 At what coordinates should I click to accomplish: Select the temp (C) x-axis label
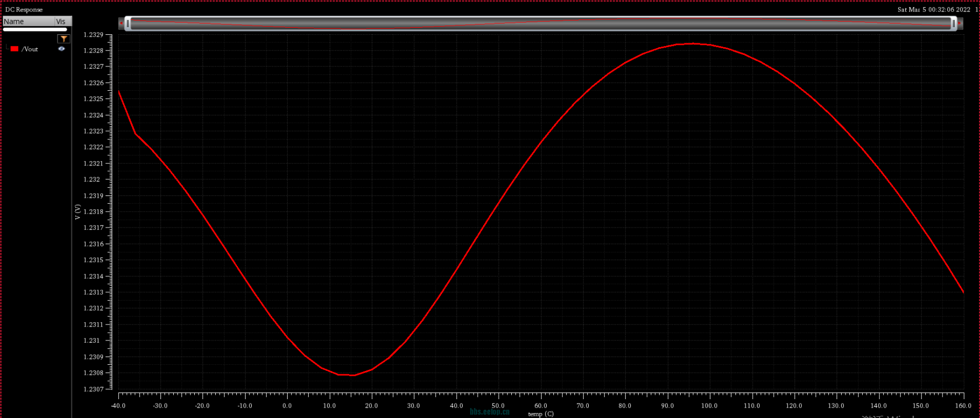pos(541,414)
